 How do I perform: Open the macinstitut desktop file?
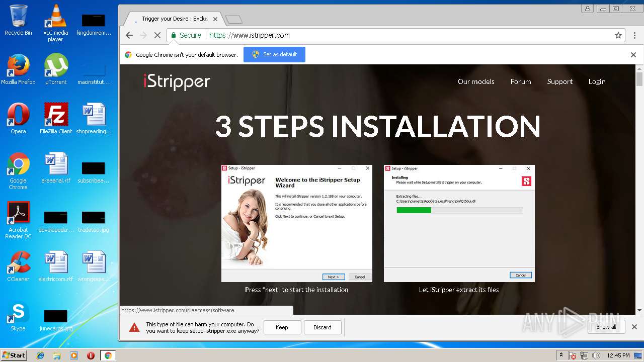(94, 73)
